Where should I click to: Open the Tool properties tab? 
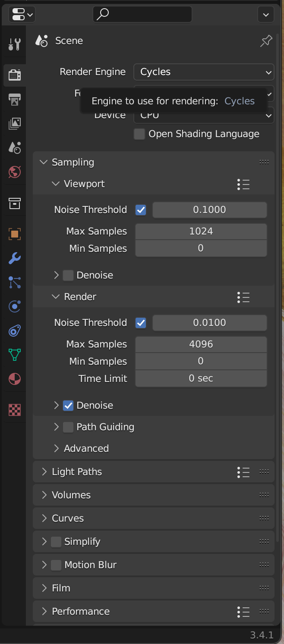pos(14,44)
